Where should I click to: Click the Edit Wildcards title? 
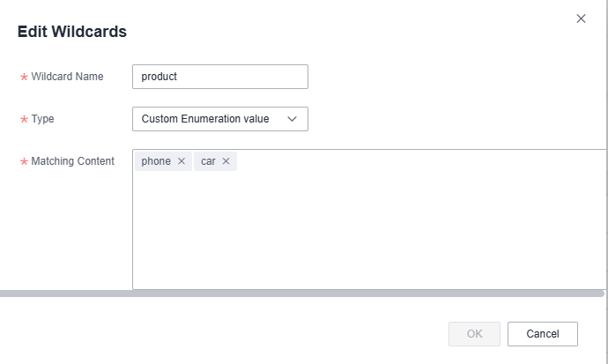(72, 32)
